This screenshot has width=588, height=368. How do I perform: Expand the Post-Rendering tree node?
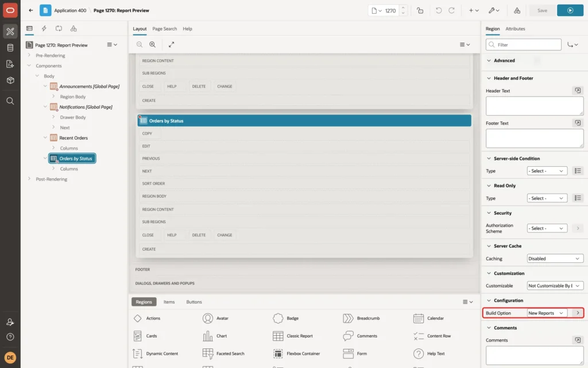pyautogui.click(x=29, y=179)
